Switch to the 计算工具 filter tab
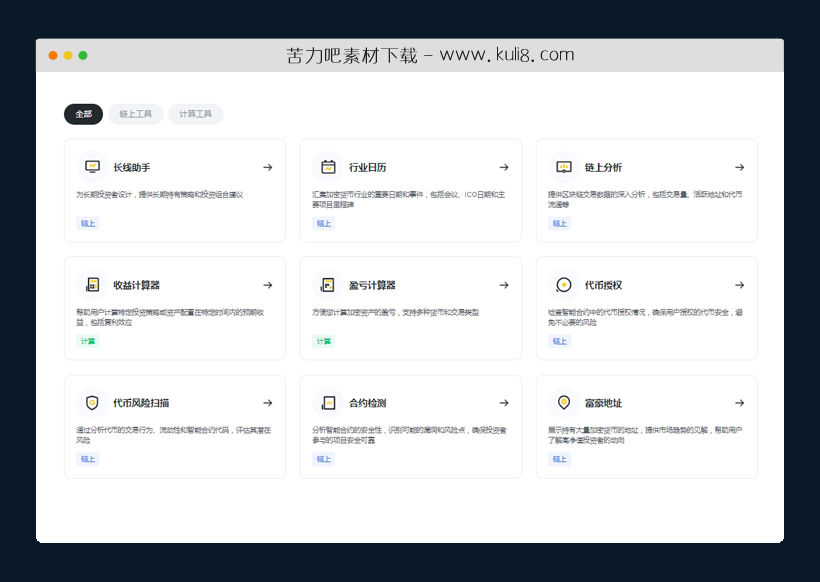The height and width of the screenshot is (582, 820). pyautogui.click(x=195, y=113)
